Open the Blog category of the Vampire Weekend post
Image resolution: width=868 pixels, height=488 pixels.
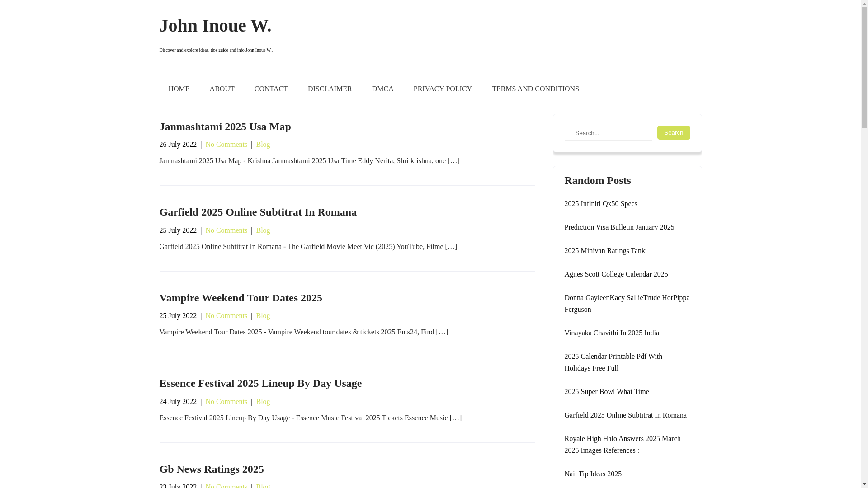point(263,316)
